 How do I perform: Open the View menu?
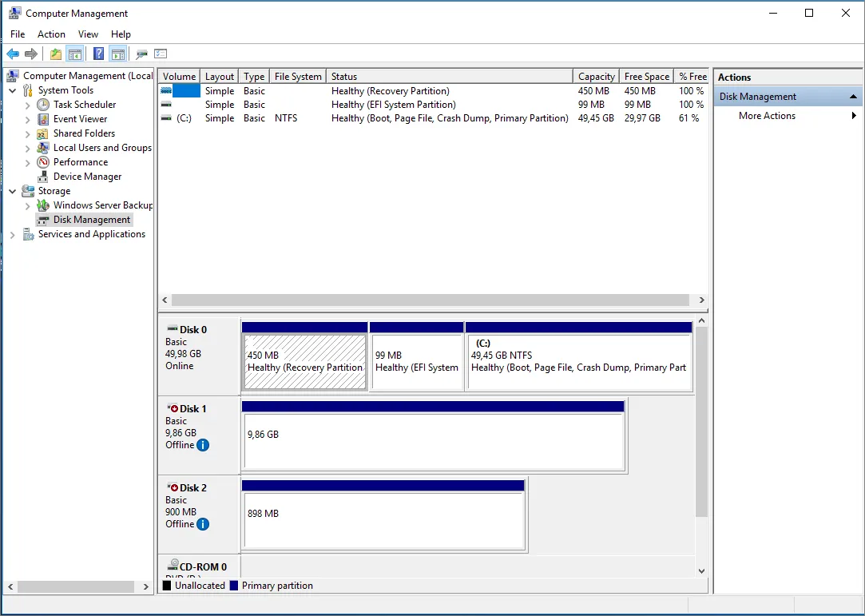(x=88, y=34)
